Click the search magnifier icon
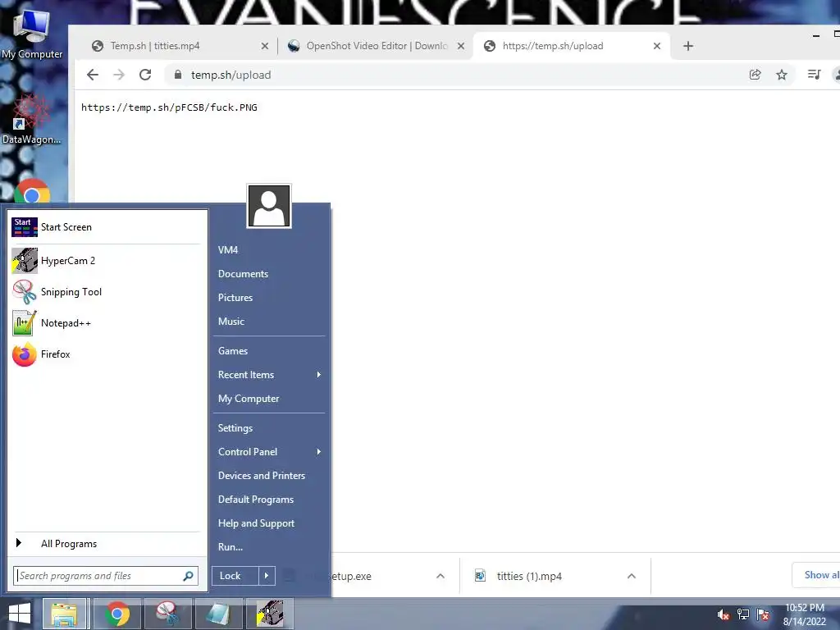This screenshot has height=630, width=840. coord(188,576)
